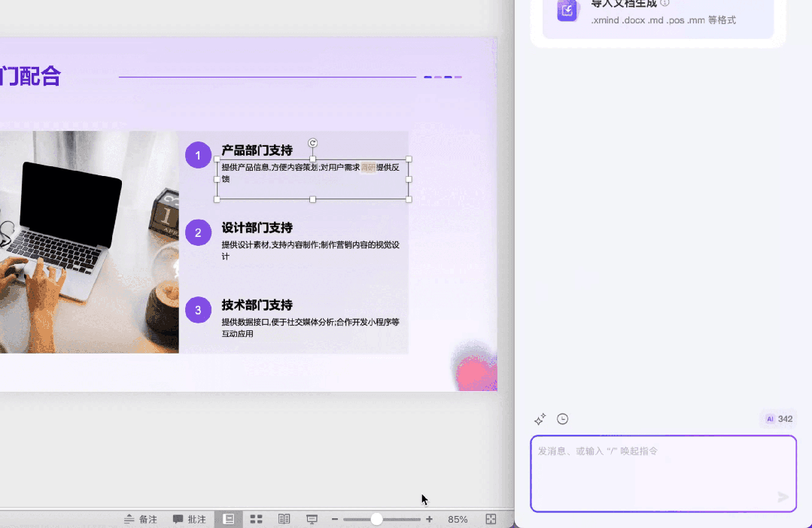Click the send arrow in the chat box
The height and width of the screenshot is (528, 812).
coord(783,496)
